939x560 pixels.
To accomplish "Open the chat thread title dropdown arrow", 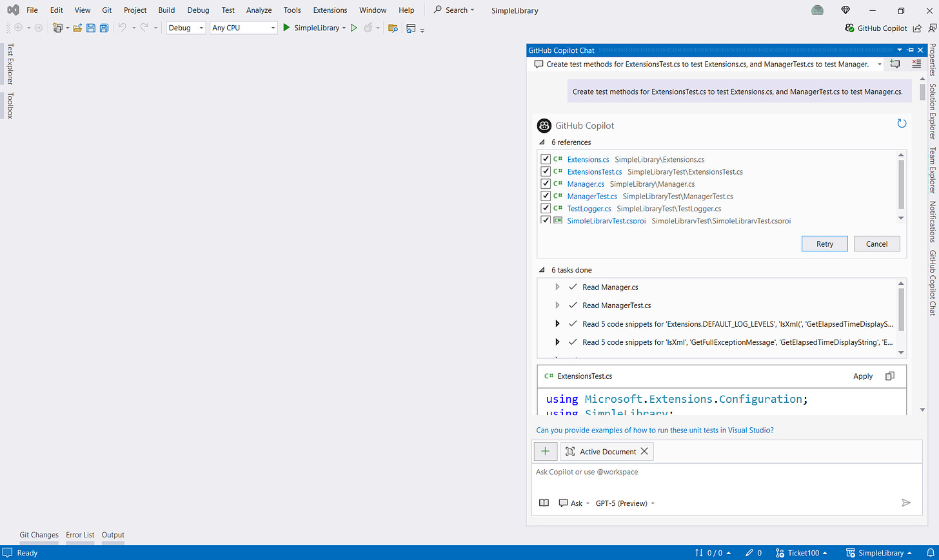I will click(x=880, y=64).
